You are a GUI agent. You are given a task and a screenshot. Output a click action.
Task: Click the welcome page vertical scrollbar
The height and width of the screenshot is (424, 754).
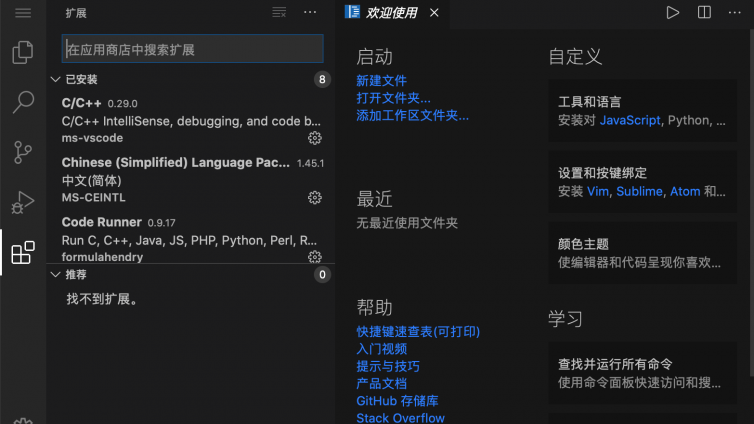pos(752,202)
